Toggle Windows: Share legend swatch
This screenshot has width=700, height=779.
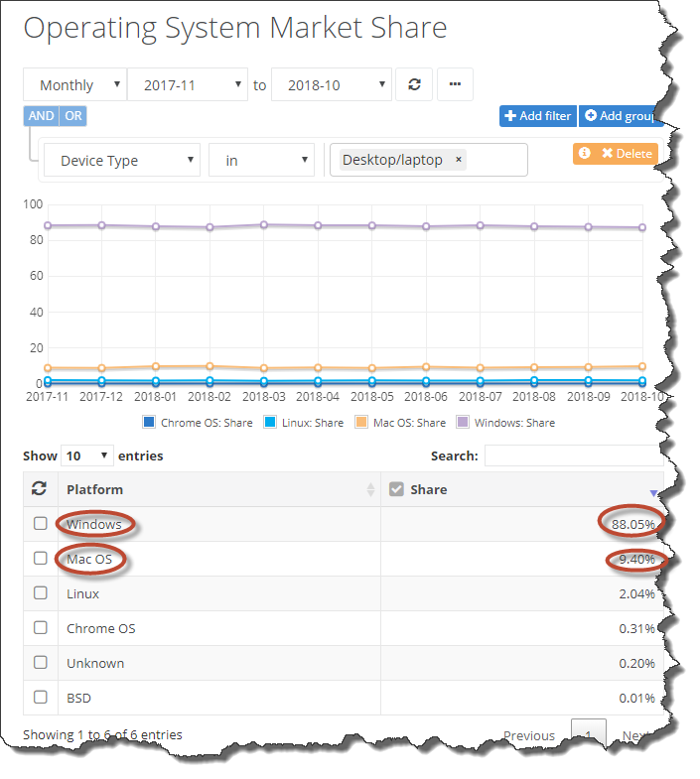point(463,423)
